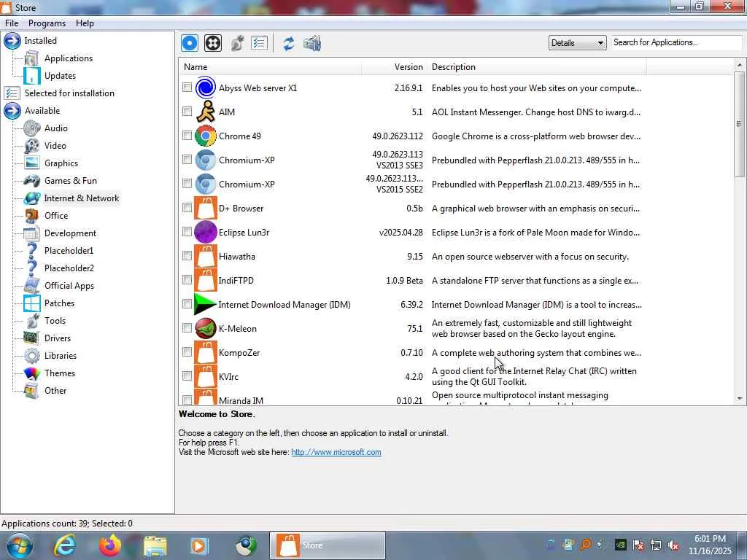Click the modify/wrench toolbar icon
Screen dimensions: 747x560
(x=237, y=43)
